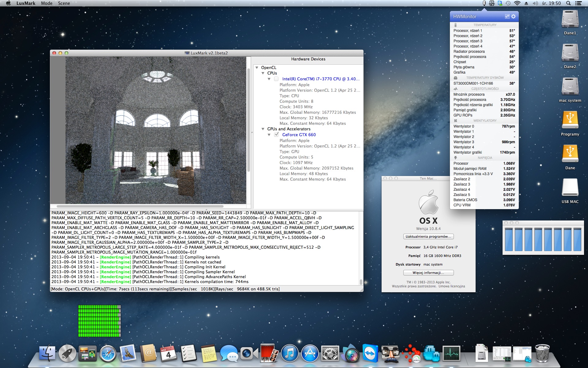Collapse the CPUs tree node
Viewport: 588px width, 368px height.
(263, 73)
